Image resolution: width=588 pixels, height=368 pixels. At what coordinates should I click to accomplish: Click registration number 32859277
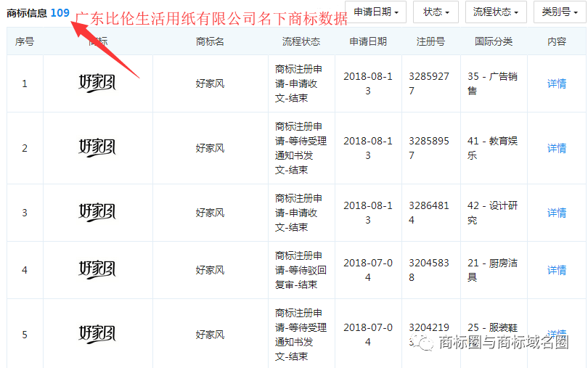pos(429,83)
